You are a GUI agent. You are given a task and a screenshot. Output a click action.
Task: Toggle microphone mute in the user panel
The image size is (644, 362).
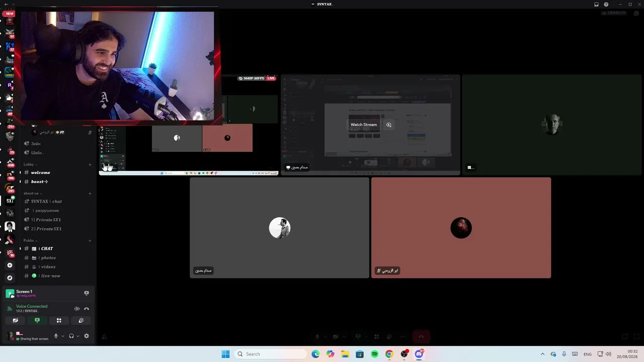coord(56,336)
